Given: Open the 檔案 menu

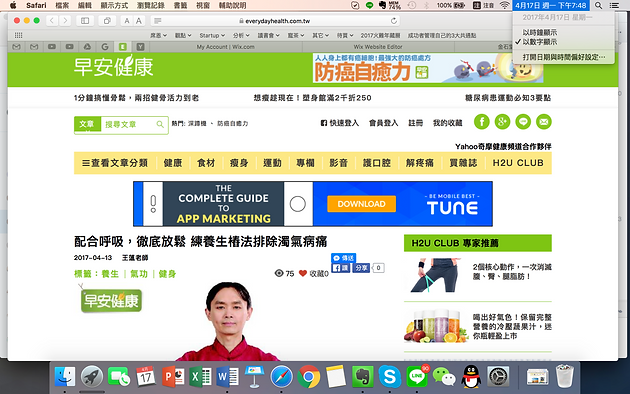Looking at the screenshot, I should [62, 6].
